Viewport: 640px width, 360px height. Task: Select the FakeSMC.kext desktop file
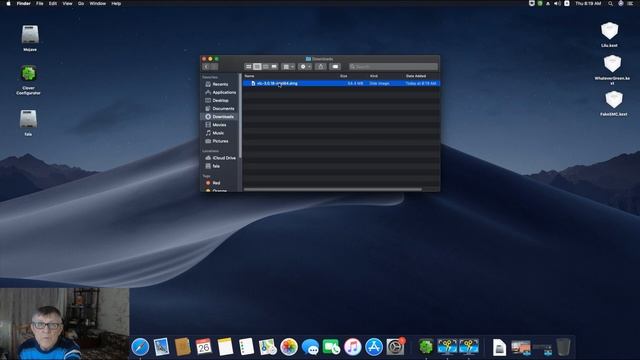[613, 103]
